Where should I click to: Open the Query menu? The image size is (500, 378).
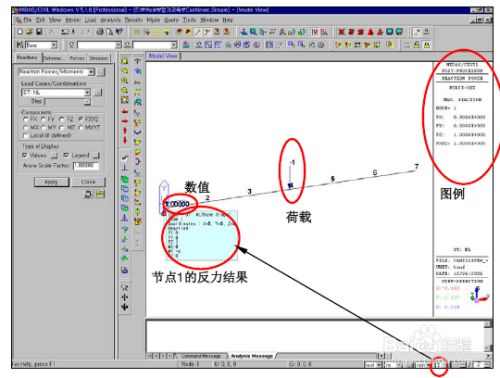pyautogui.click(x=171, y=20)
